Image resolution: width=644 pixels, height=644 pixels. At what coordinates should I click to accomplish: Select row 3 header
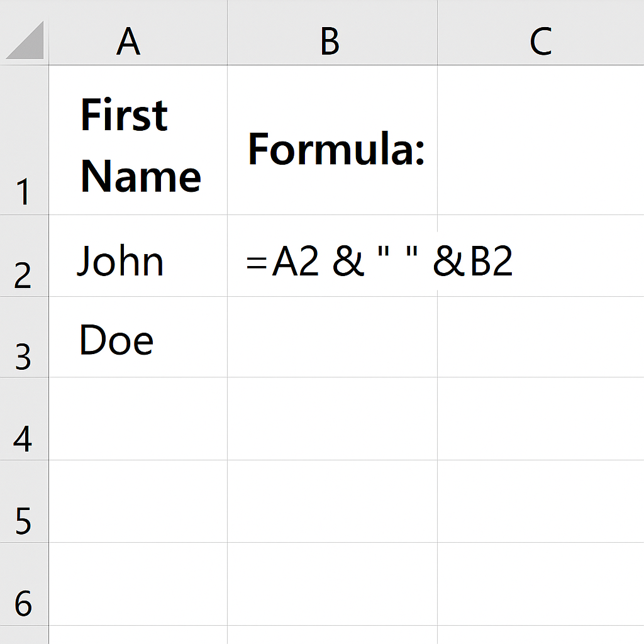pyautogui.click(x=25, y=337)
